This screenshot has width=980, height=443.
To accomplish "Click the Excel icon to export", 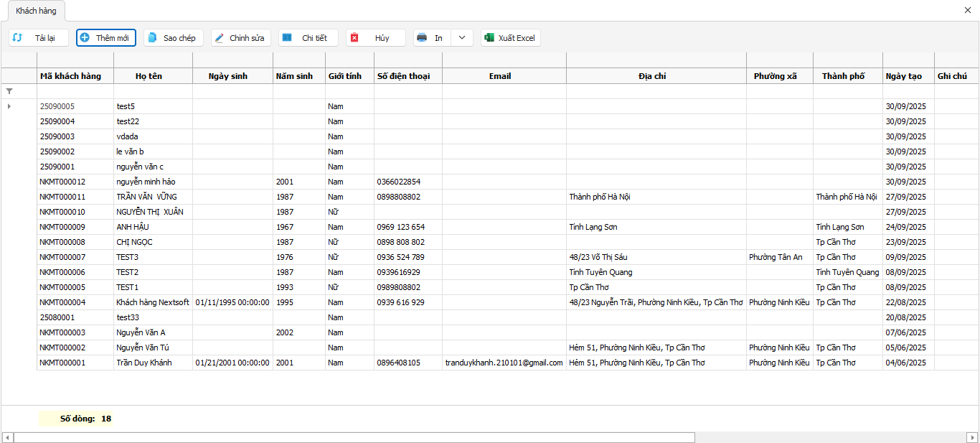I will 489,38.
